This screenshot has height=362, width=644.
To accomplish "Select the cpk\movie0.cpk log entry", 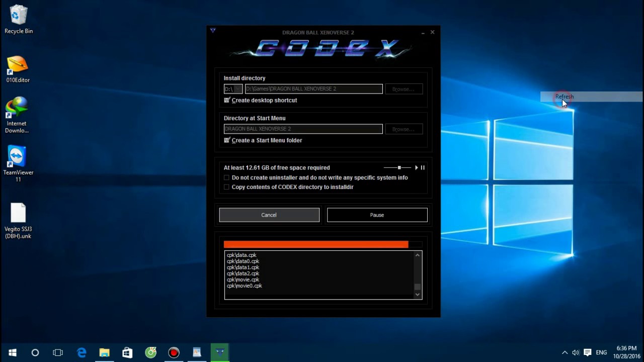I will coord(245,286).
